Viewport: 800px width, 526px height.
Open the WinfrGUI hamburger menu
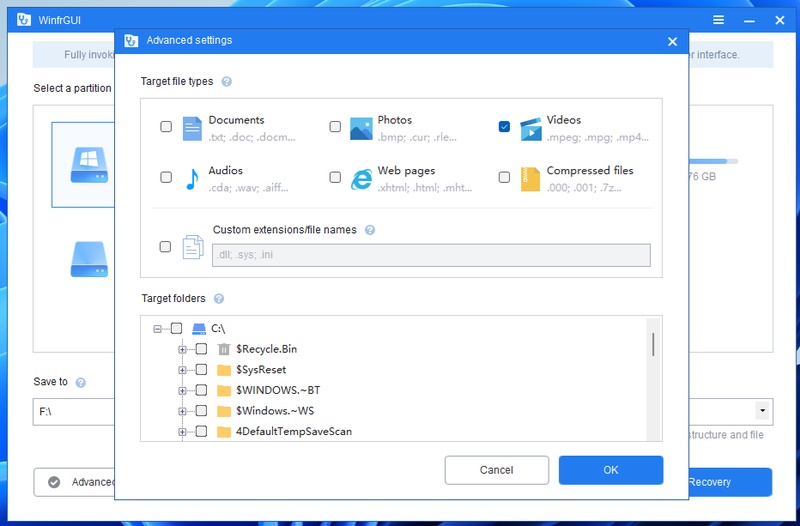(718, 20)
